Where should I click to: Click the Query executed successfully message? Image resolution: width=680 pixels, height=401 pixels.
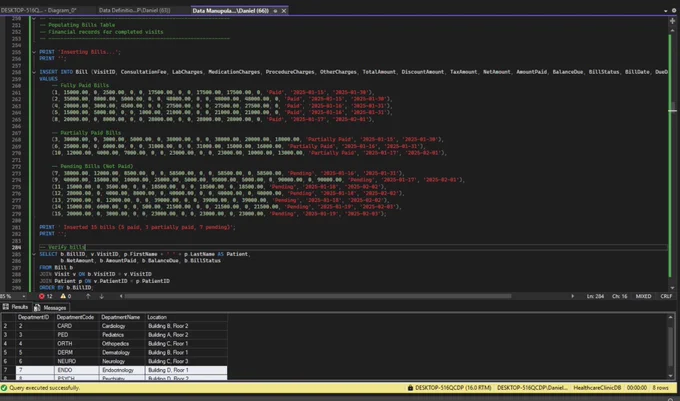[45, 388]
